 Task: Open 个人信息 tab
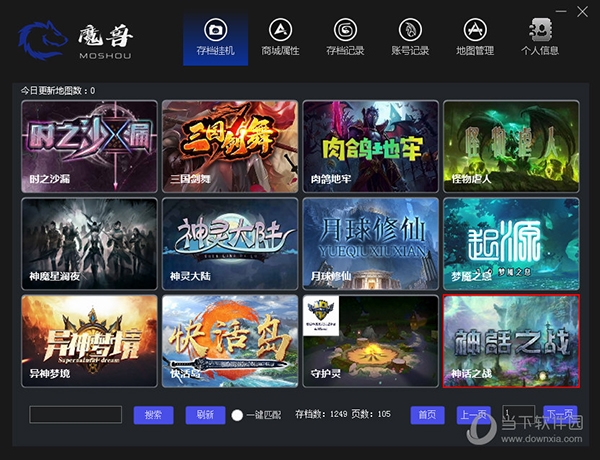(x=540, y=40)
